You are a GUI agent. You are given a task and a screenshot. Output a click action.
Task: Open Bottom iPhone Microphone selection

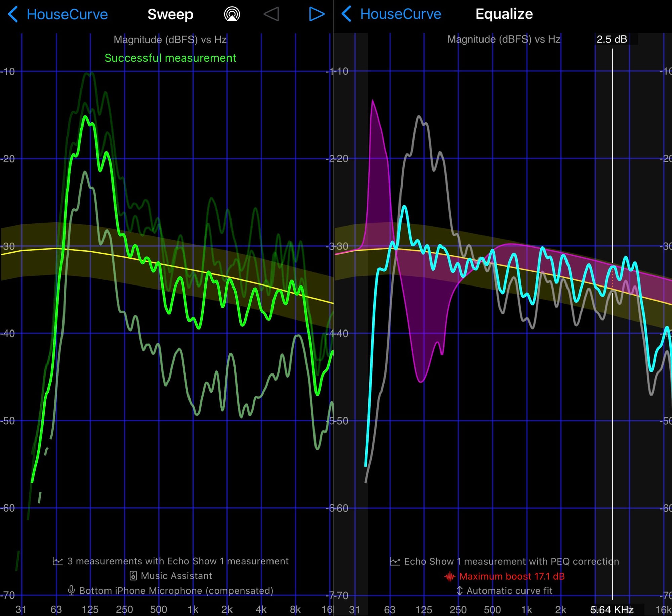coord(176,590)
